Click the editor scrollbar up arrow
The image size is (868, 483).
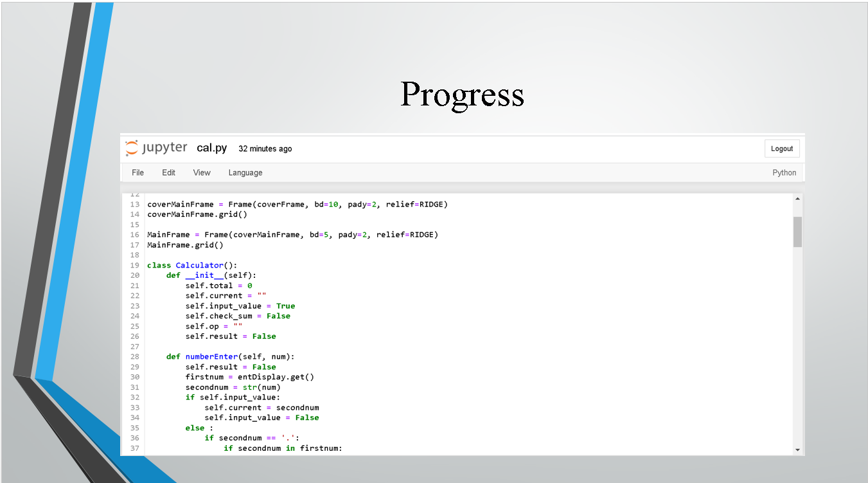click(797, 198)
